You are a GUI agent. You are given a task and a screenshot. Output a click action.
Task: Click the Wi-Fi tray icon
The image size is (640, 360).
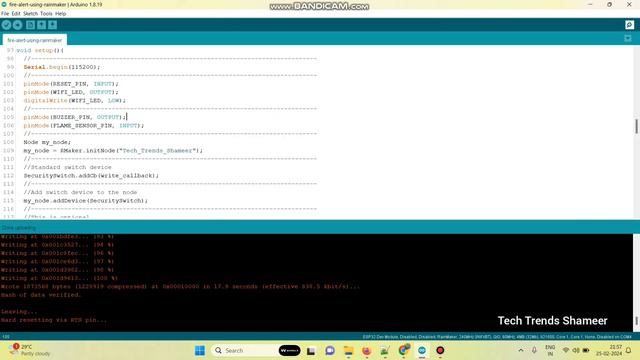tap(566, 350)
